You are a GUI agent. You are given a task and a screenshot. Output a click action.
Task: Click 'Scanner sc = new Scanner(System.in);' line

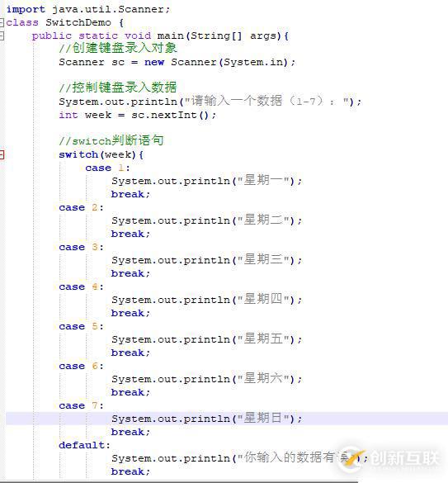point(177,62)
